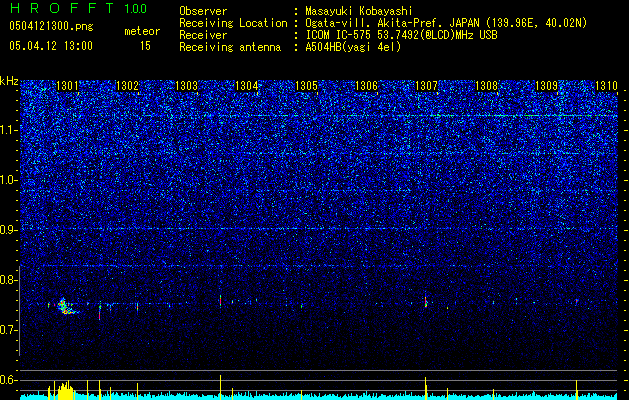The width and height of the screenshot is (629, 400).
Task: Click the A504HB yagi antenna text
Action: coord(353,47)
